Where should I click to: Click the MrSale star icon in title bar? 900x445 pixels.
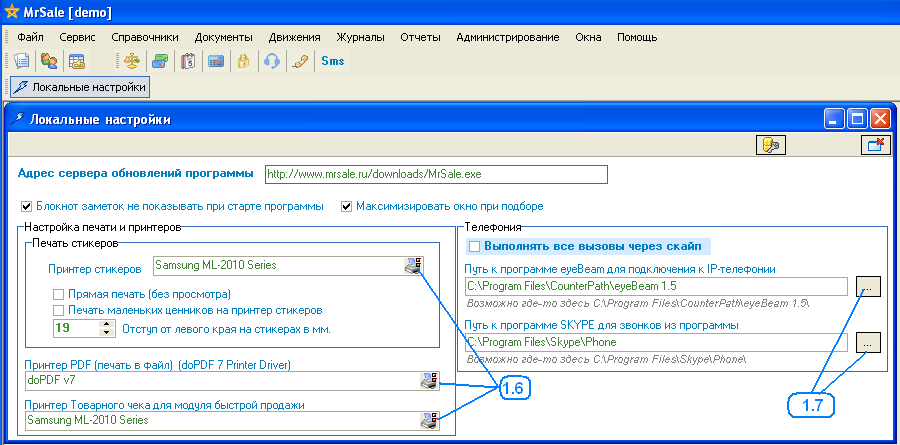click(11, 11)
